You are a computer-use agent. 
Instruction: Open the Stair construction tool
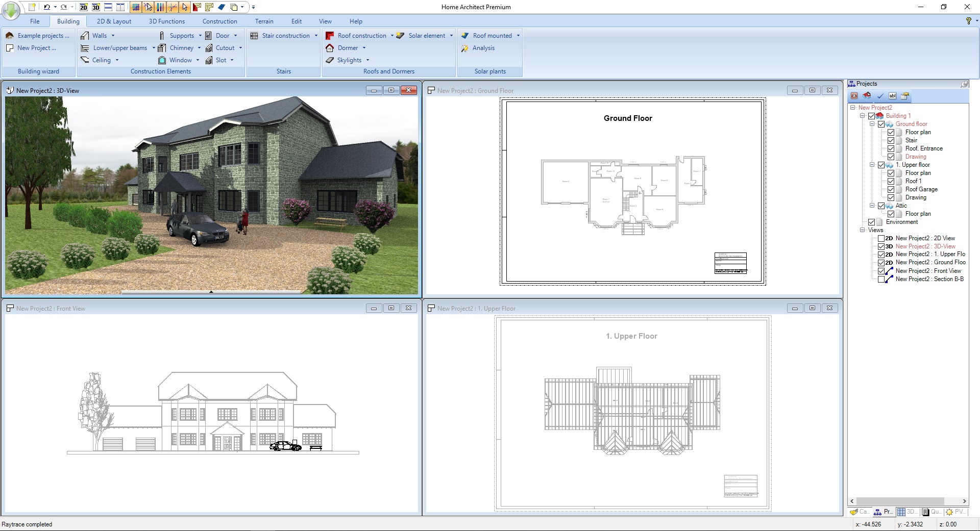(x=283, y=35)
